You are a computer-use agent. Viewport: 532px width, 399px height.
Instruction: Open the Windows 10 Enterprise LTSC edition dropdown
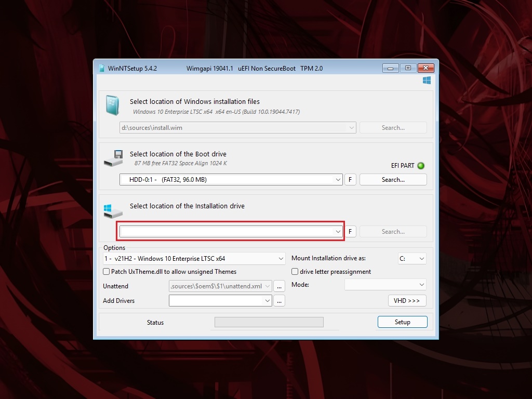[194, 259]
